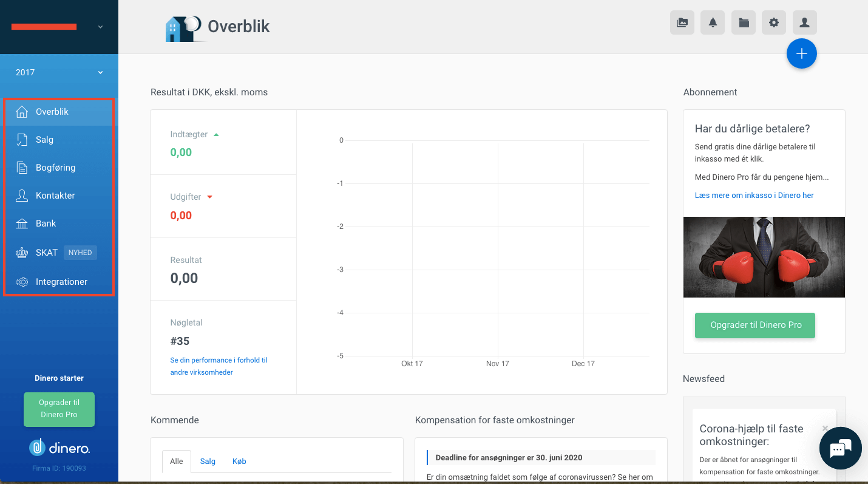The height and width of the screenshot is (484, 868).
Task: Click the blue plus create button
Action: (x=802, y=53)
